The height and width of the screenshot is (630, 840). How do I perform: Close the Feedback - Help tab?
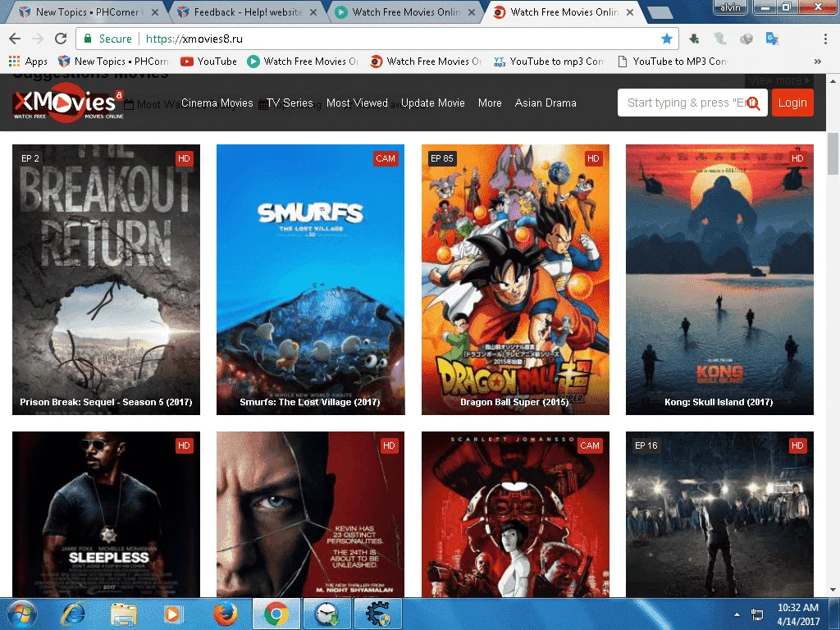pyautogui.click(x=313, y=11)
